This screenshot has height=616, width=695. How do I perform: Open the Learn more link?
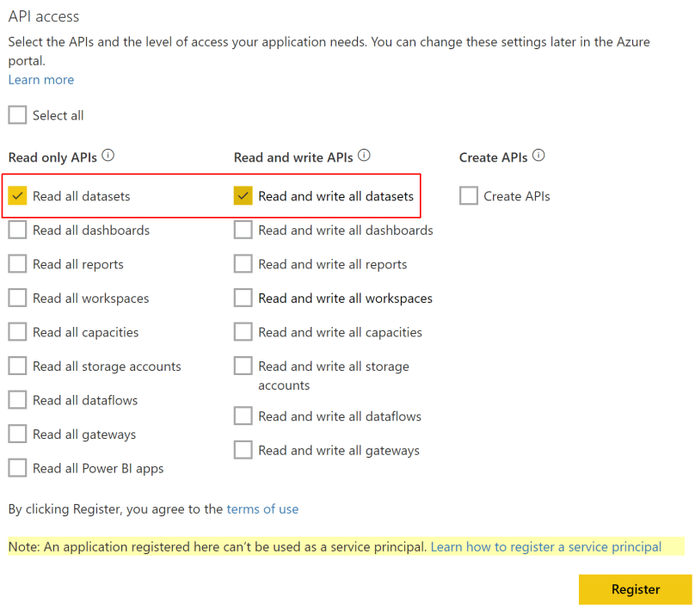40,79
